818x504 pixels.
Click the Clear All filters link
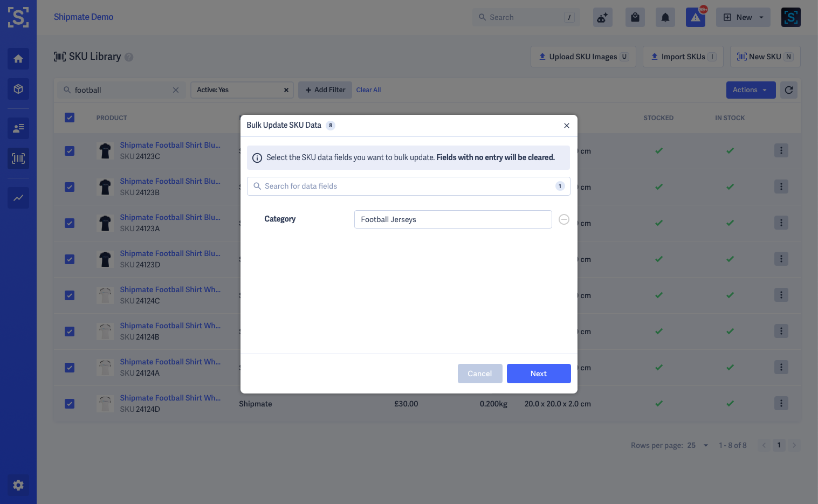368,90
